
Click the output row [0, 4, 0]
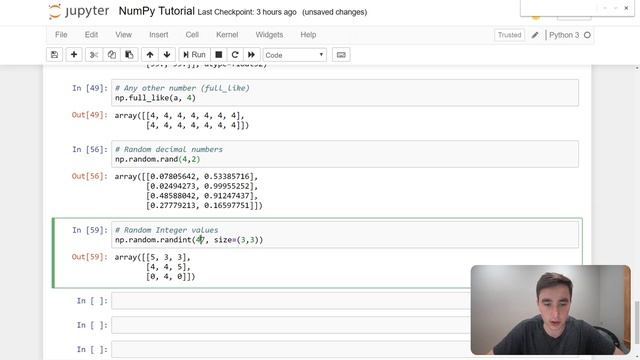point(171,277)
